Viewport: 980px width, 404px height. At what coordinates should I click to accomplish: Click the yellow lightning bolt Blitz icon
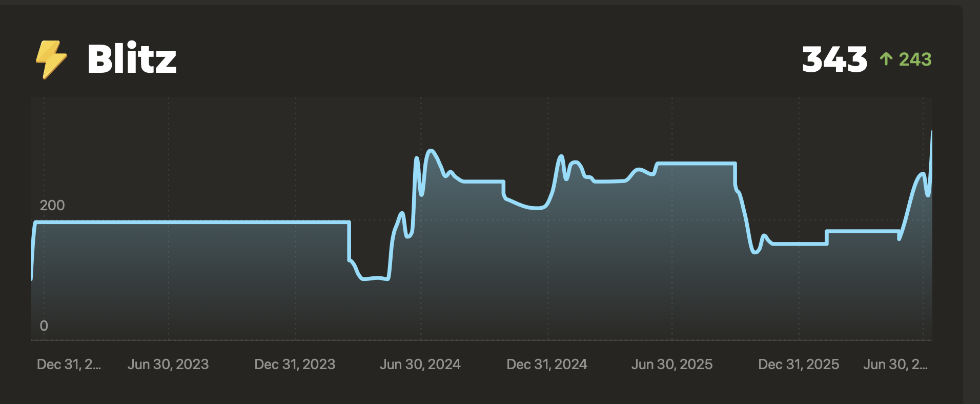tap(51, 59)
